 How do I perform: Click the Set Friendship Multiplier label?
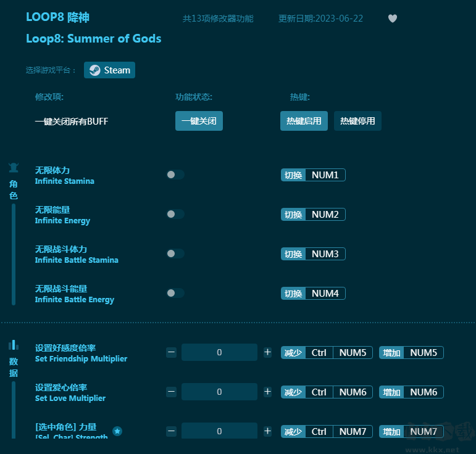81,359
